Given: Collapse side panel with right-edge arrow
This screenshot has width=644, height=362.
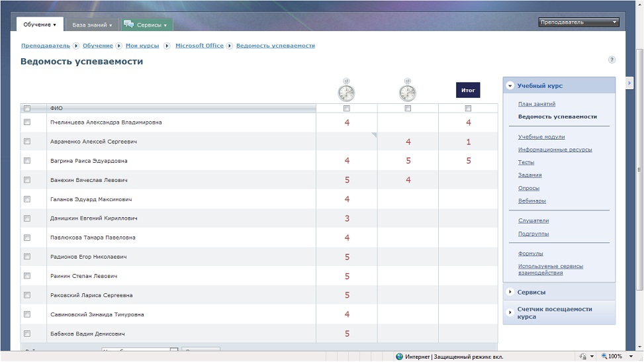Looking at the screenshot, I should pyautogui.click(x=629, y=83).
